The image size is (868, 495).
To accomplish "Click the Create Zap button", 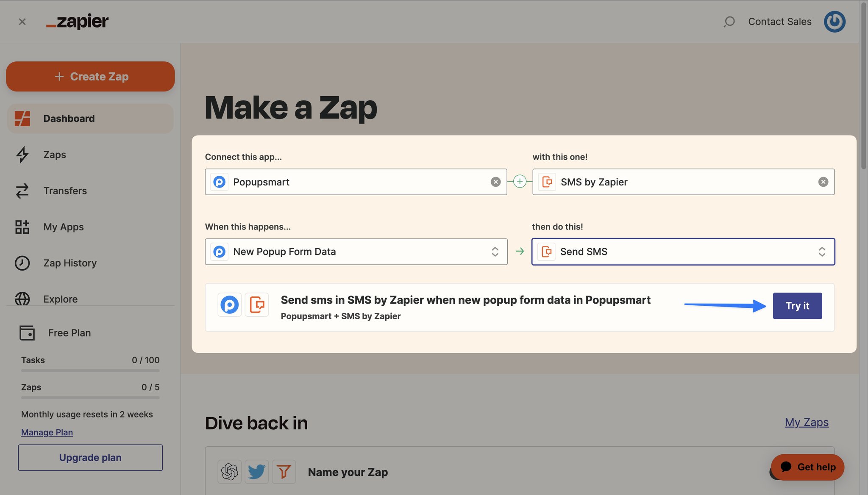I will tap(90, 77).
